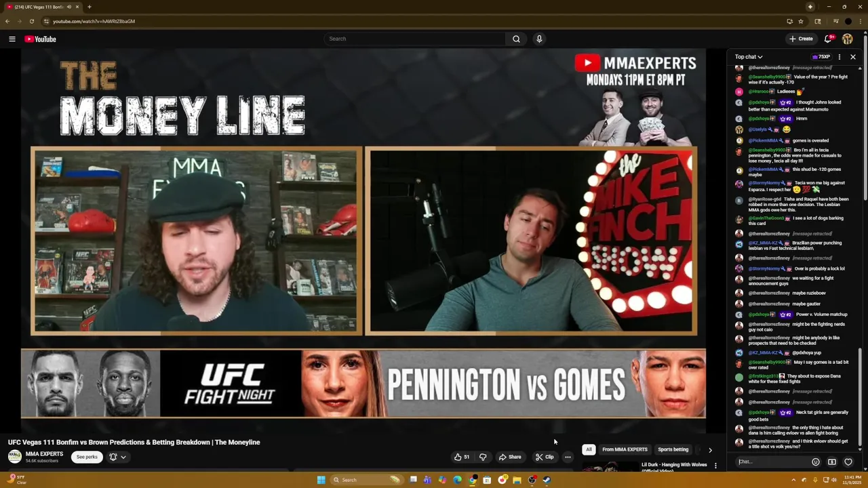Open more actions menu beside Clip
This screenshot has width=868, height=488.
click(568, 457)
